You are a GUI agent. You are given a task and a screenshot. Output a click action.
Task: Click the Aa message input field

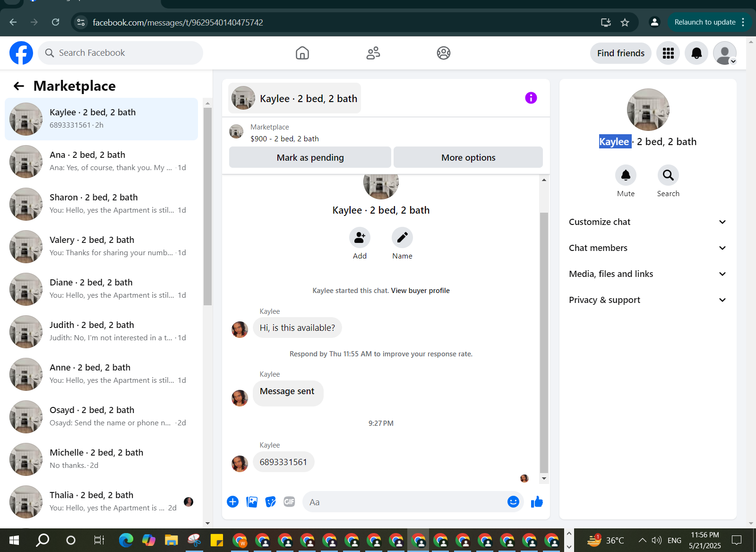pyautogui.click(x=406, y=502)
